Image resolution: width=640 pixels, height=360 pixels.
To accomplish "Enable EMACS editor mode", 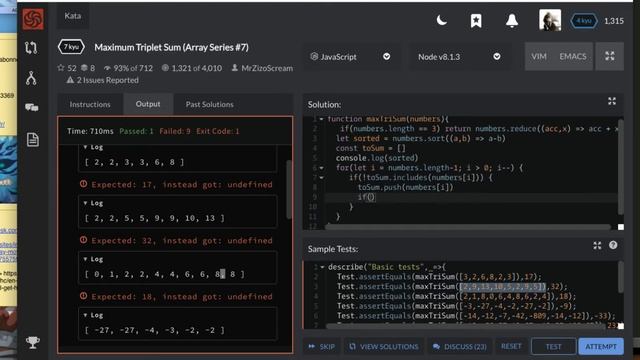I will [573, 56].
